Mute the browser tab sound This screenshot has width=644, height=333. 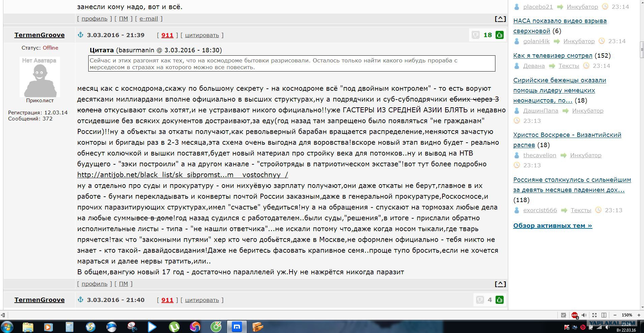click(x=584, y=315)
